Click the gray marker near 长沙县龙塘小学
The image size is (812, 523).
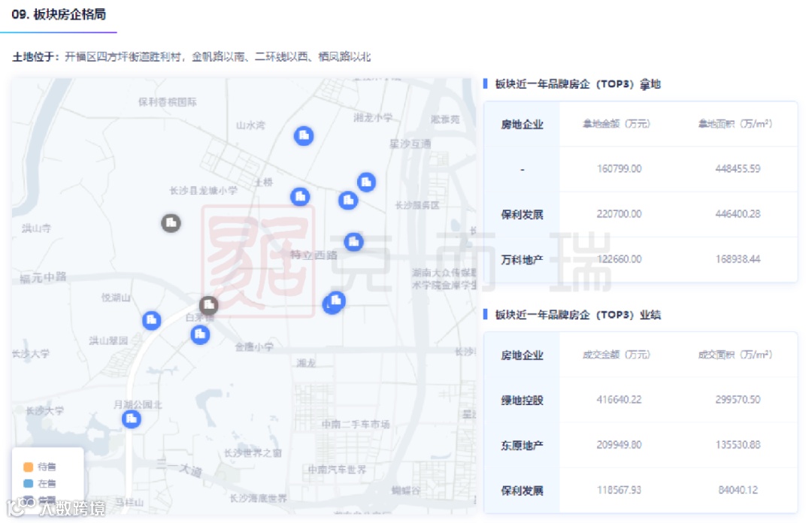click(x=171, y=223)
